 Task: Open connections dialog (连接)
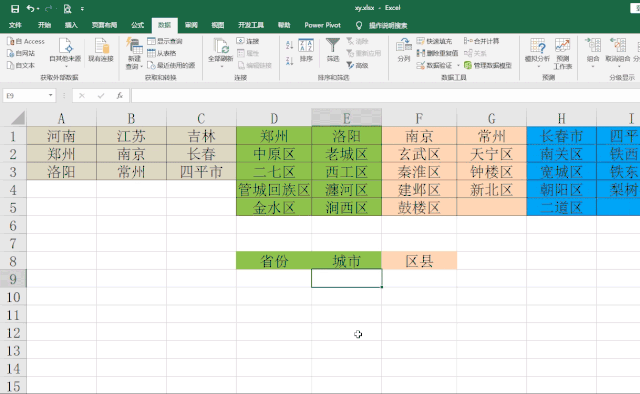click(x=248, y=41)
